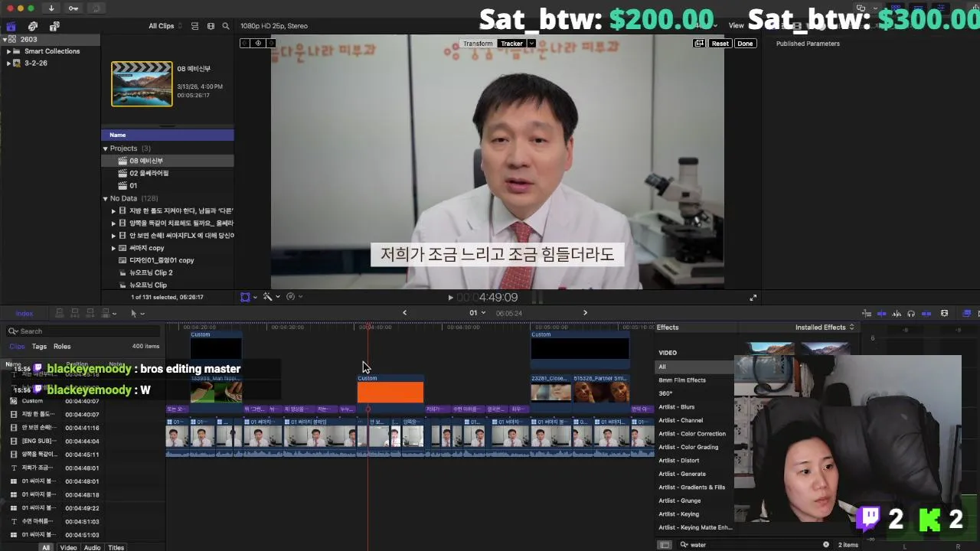
Task: Click the 08 project thumbnail in browser
Action: [142, 83]
